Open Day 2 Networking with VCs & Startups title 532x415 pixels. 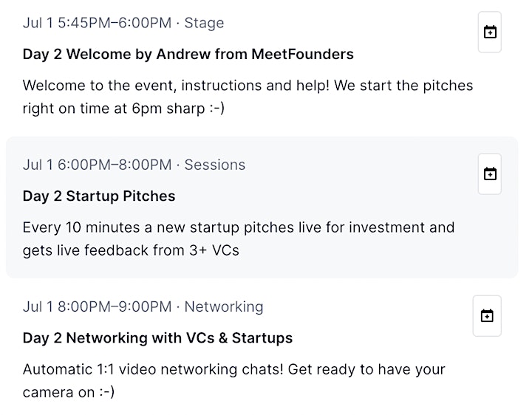(157, 338)
